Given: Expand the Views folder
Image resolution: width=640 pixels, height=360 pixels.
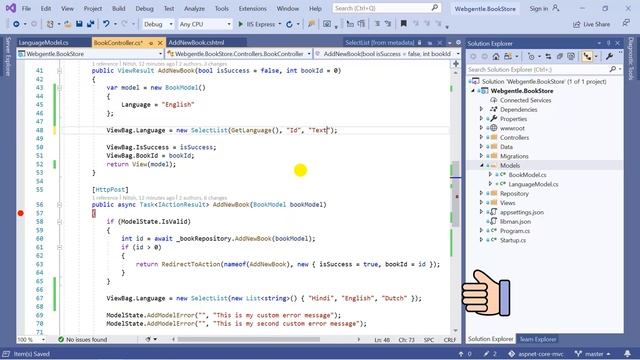Looking at the screenshot, I should [x=481, y=202].
